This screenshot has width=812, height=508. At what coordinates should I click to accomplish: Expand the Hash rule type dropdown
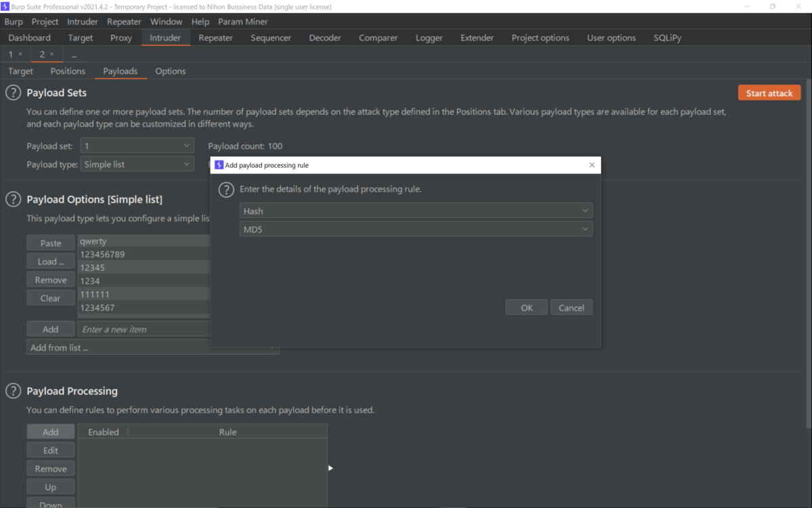point(416,211)
